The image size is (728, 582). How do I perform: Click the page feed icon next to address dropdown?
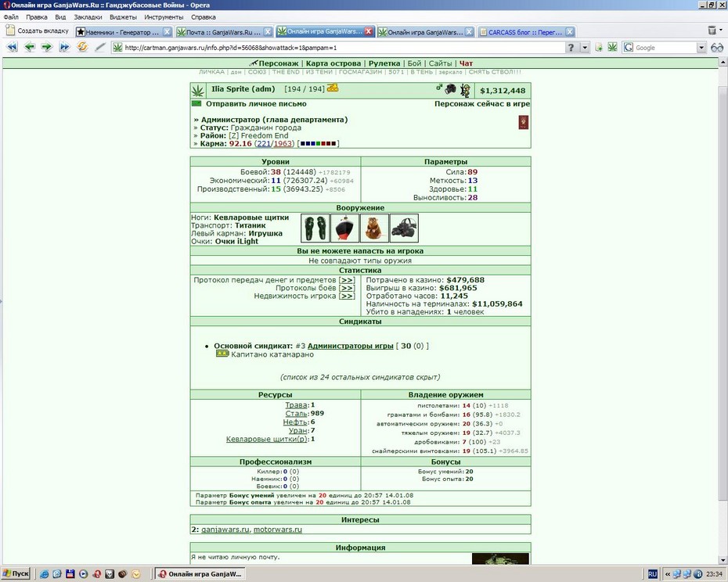tap(599, 48)
